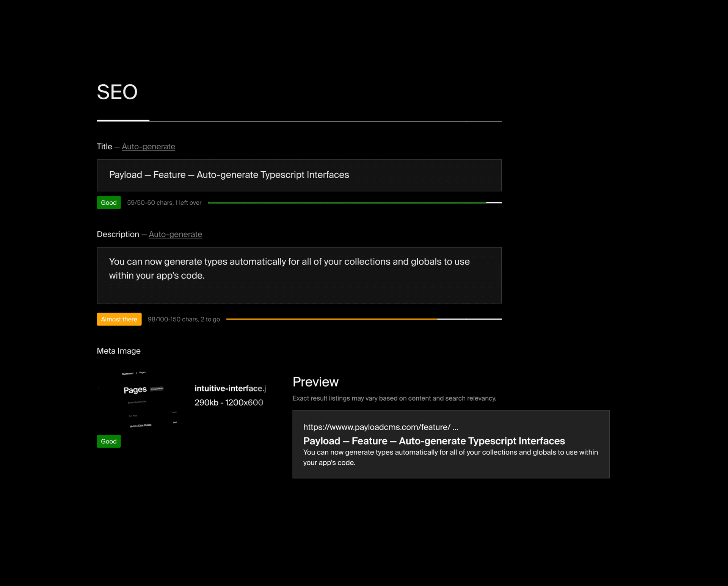Click the green title length progress bar
728x586 pixels.
(x=347, y=203)
